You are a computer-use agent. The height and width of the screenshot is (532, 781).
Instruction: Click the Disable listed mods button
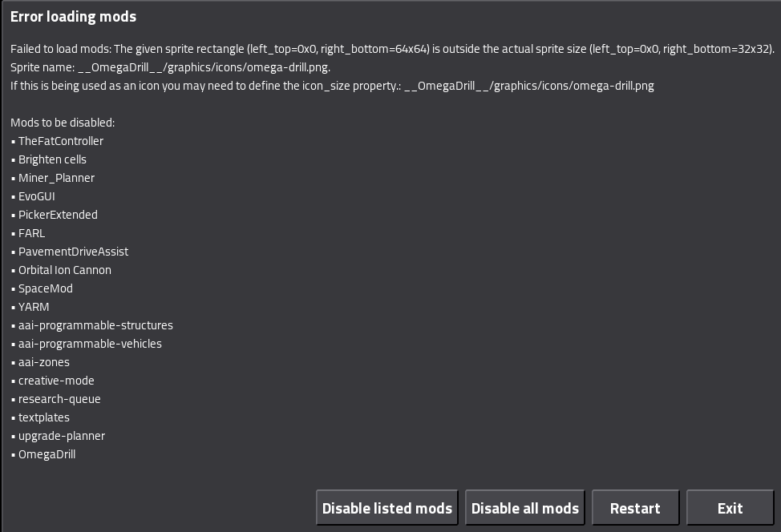pyautogui.click(x=387, y=508)
